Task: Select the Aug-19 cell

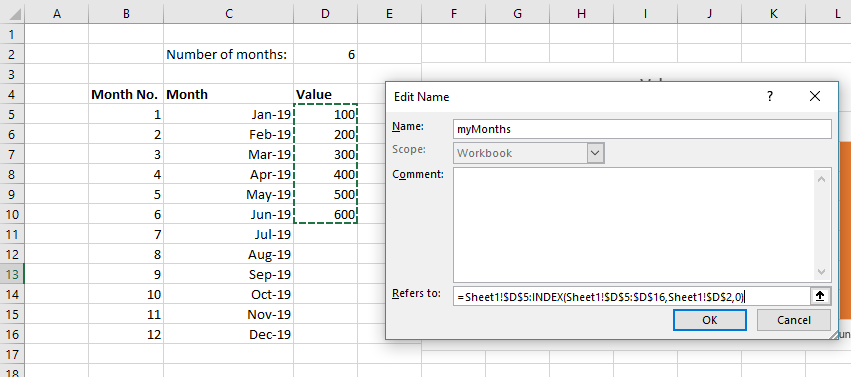Action: pos(228,254)
